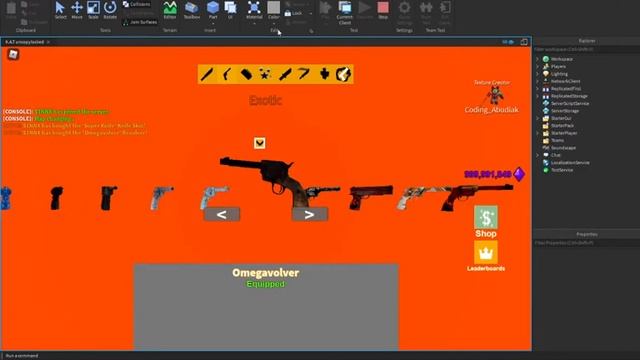640x360 pixels.
Task: Go to previous weapon with left arrow
Action: pos(222,215)
